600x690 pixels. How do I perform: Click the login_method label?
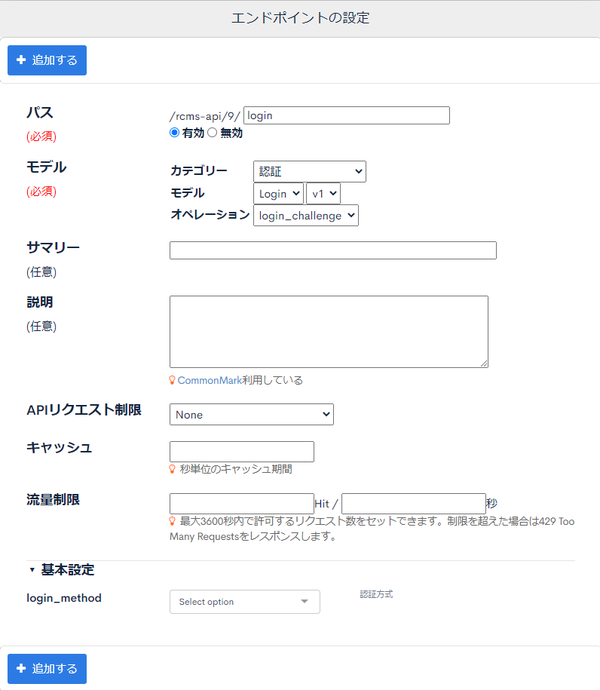coord(64,598)
